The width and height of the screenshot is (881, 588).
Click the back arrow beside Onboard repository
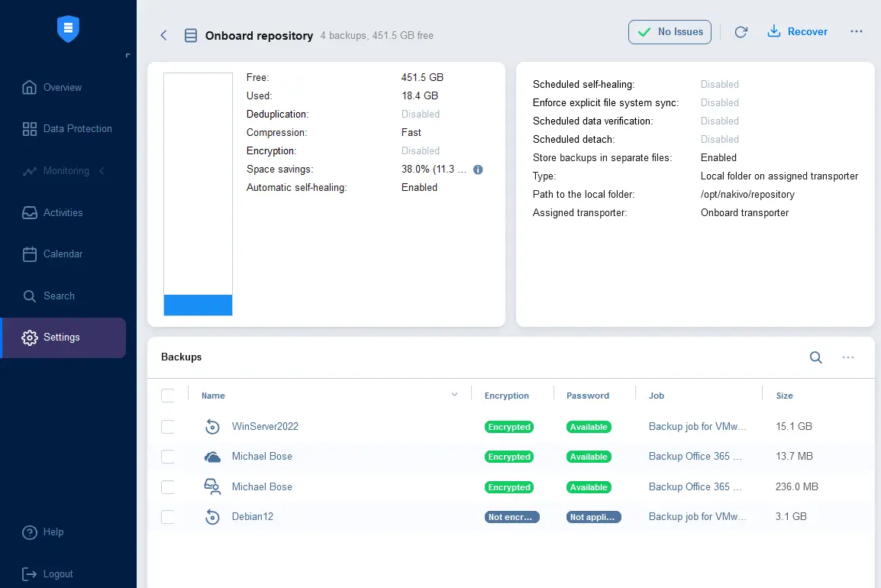[163, 35]
